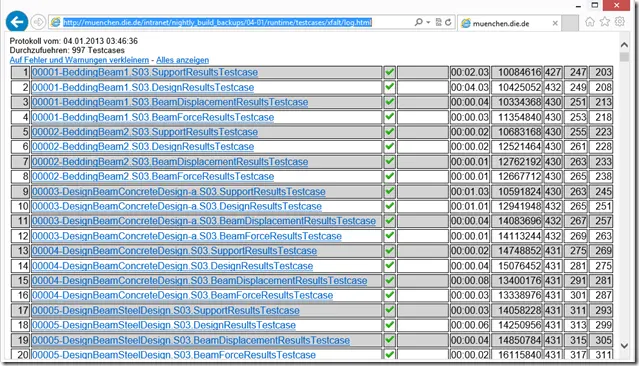Viewport: 639px width, 366px height.
Task: Open 00002-BeddingBeam2.S03.BeamForceResultsTestcase link
Action: (153, 176)
